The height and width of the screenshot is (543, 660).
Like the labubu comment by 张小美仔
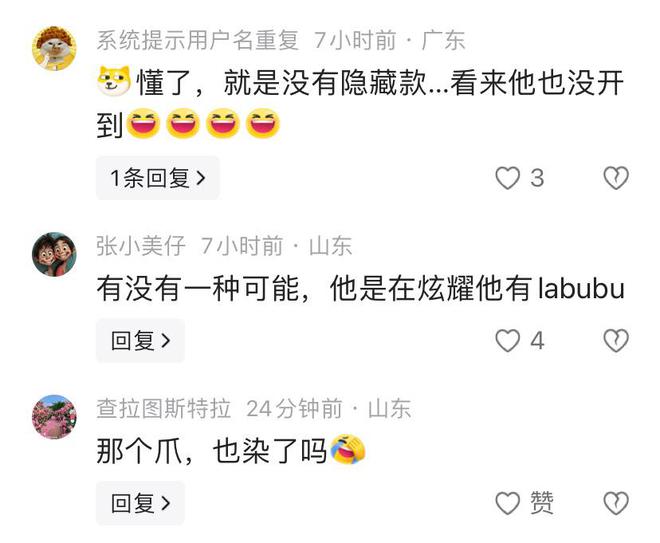(x=507, y=341)
